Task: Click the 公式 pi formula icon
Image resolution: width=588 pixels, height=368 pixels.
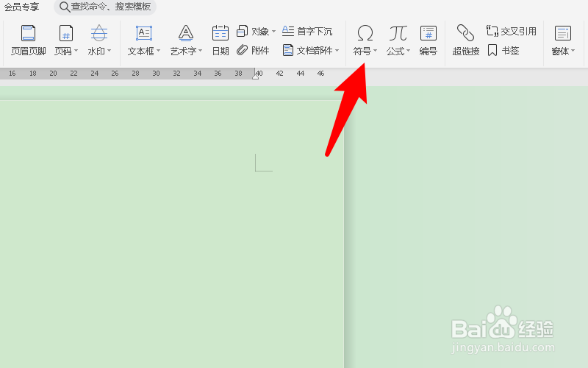Action: point(398,33)
